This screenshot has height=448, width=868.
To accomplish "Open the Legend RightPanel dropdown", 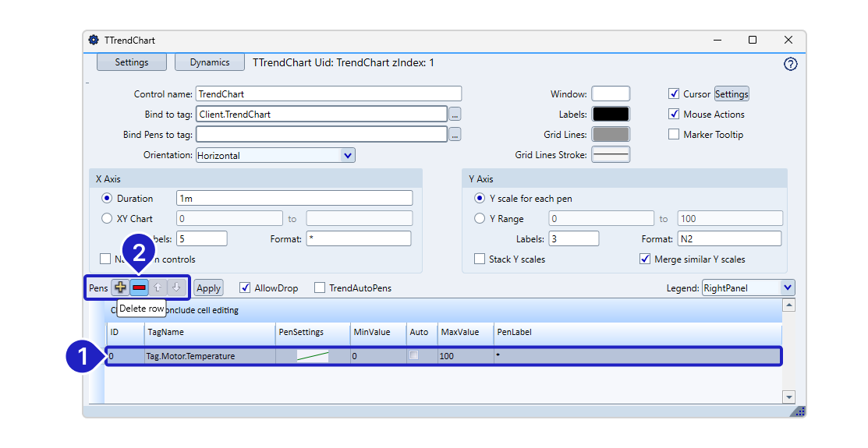I will (787, 287).
